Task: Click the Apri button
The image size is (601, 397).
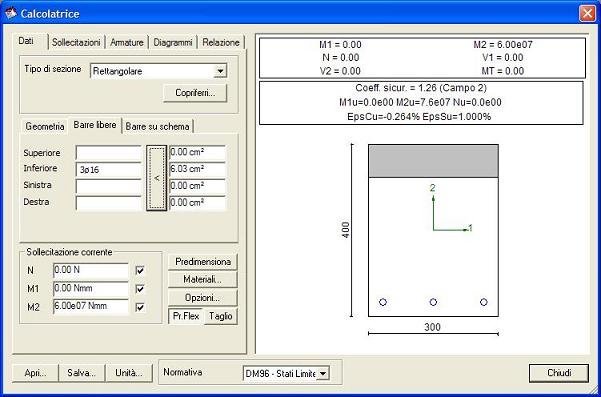Action: pyautogui.click(x=35, y=373)
